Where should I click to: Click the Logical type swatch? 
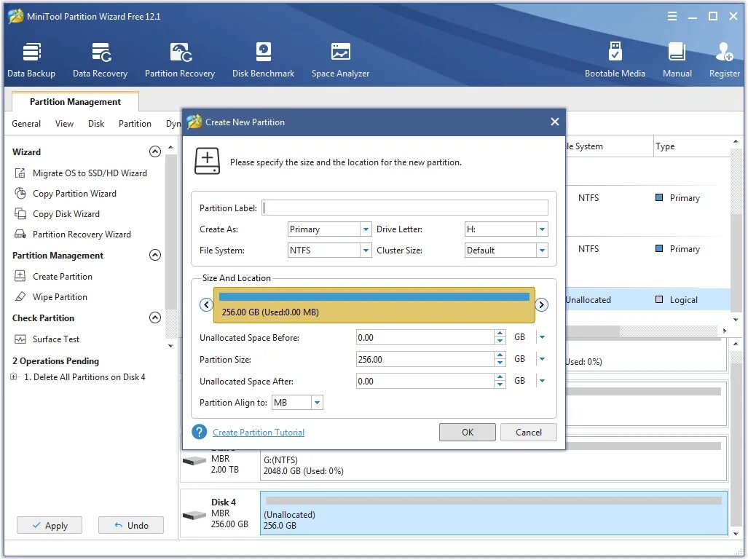pyautogui.click(x=659, y=299)
